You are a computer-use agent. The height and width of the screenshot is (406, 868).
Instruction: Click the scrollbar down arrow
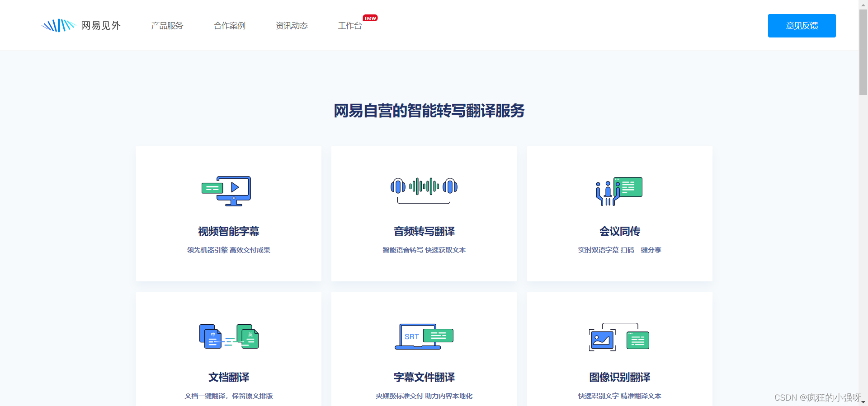click(863, 402)
